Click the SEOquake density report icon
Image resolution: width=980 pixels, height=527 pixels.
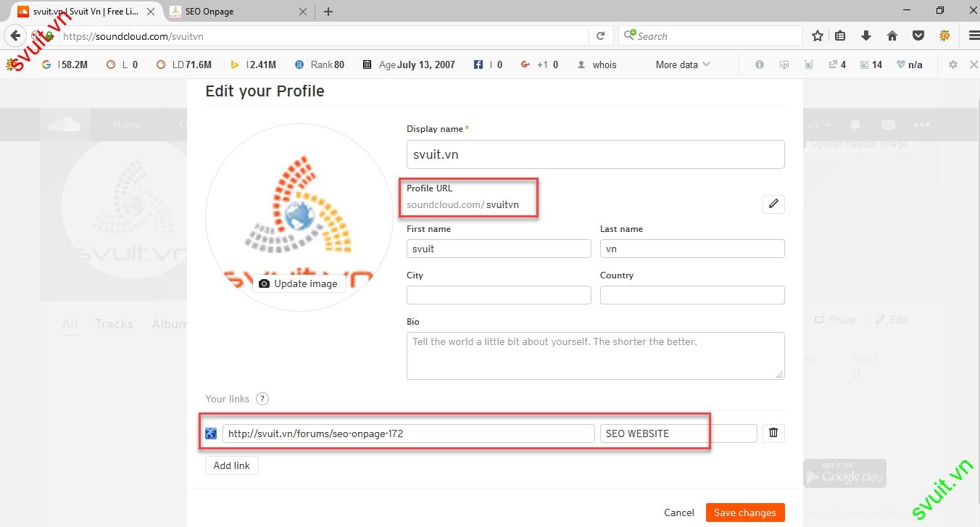809,65
